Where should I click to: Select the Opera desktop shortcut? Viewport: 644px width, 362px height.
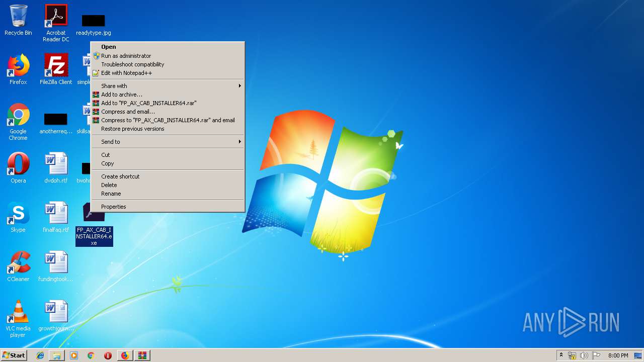pyautogui.click(x=18, y=168)
